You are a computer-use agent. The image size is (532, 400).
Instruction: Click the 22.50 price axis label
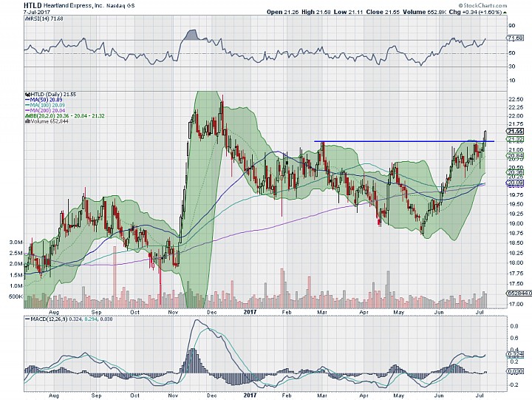click(516, 99)
